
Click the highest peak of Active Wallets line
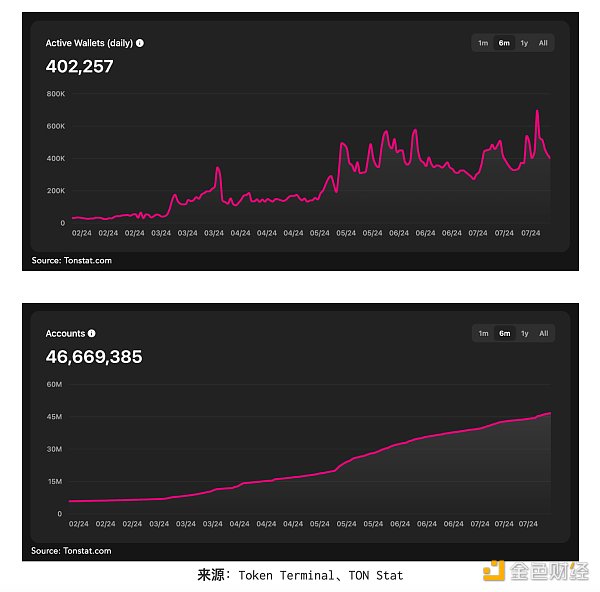click(x=537, y=111)
